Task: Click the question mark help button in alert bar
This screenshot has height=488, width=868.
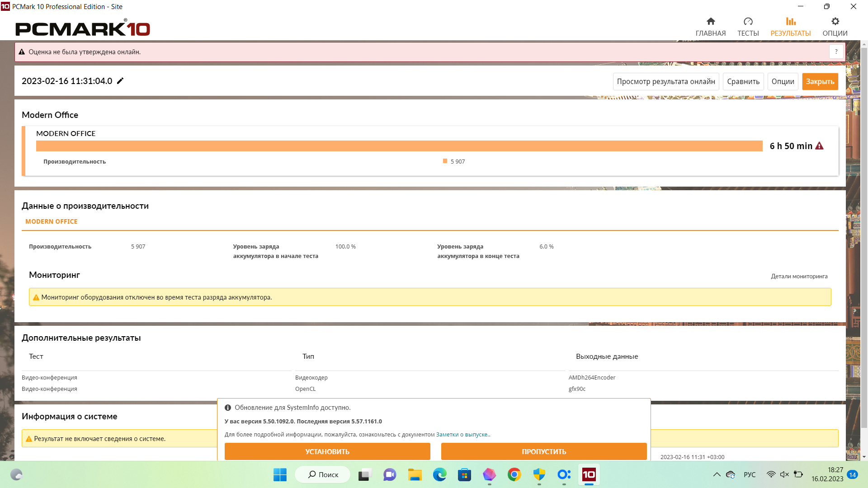Action: (x=836, y=52)
